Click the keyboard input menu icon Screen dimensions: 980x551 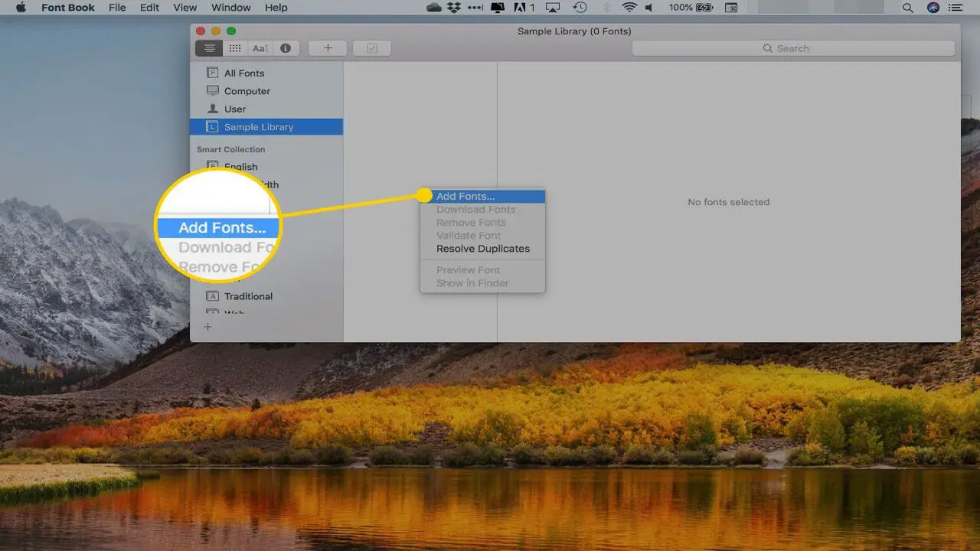pyautogui.click(x=731, y=8)
